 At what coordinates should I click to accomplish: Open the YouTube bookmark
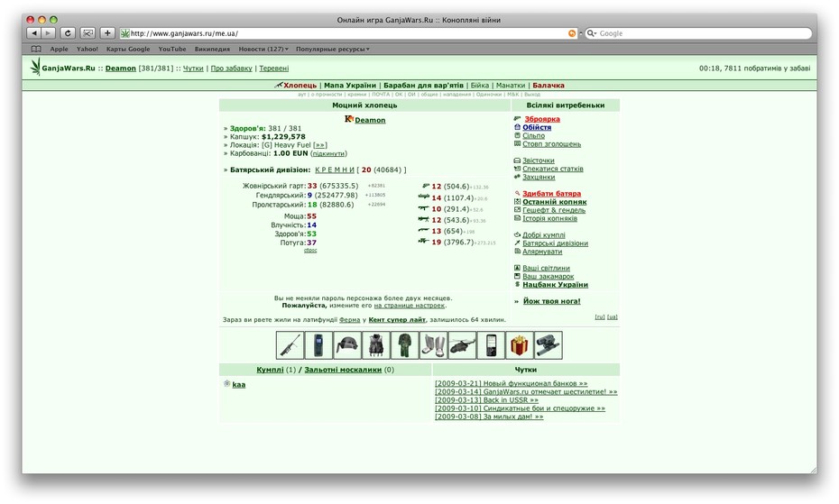[x=172, y=49]
